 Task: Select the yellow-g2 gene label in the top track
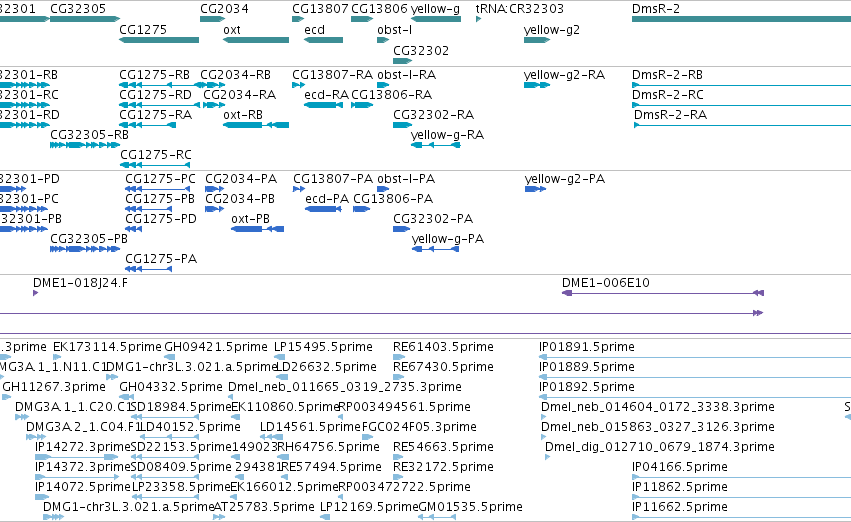551,30
